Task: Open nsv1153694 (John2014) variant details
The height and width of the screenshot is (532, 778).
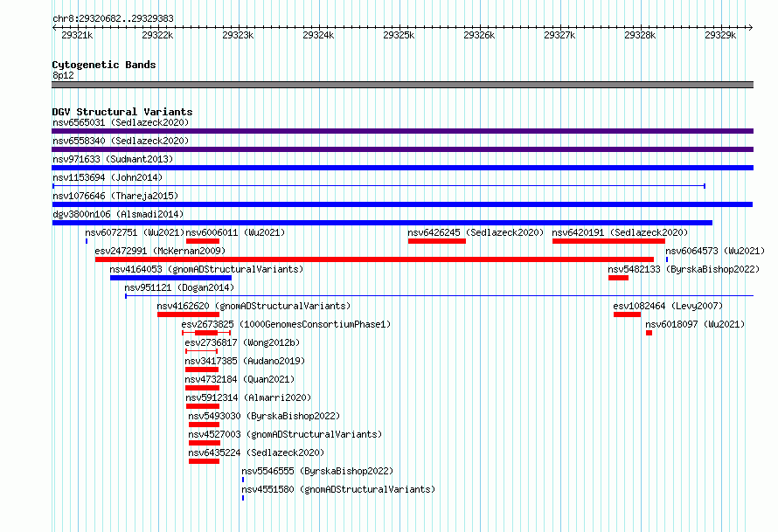Action: tap(108, 177)
